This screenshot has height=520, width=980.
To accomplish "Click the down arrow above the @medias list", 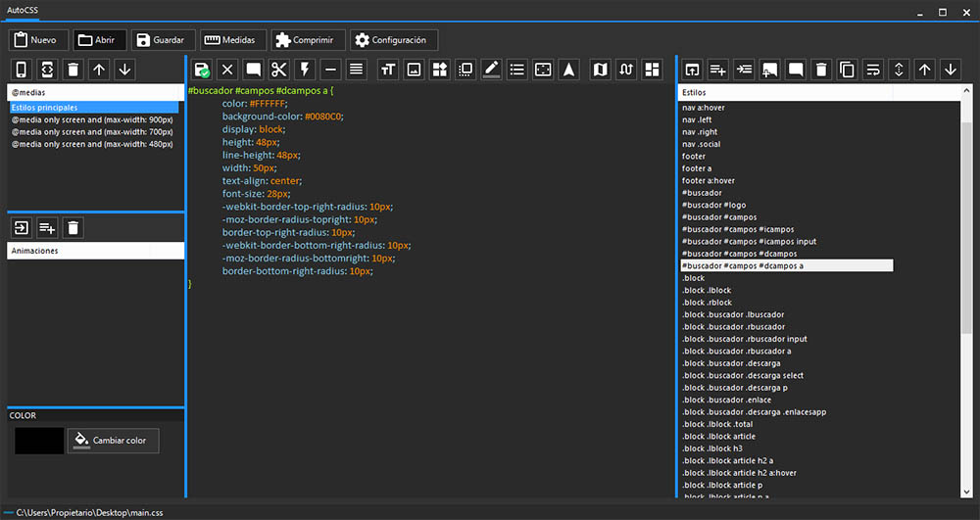I will click(x=125, y=70).
